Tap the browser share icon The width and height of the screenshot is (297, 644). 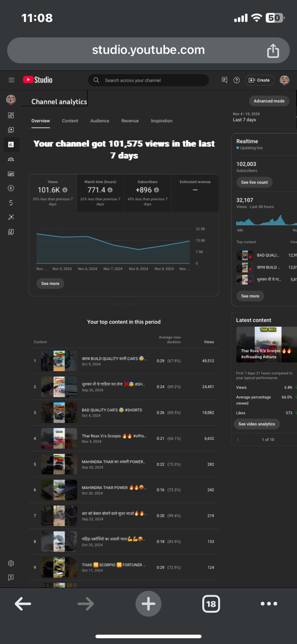(x=273, y=51)
